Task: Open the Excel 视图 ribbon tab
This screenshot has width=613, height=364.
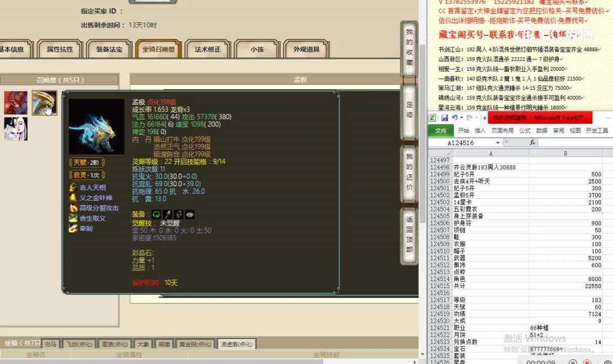Action: pyautogui.click(x=575, y=130)
